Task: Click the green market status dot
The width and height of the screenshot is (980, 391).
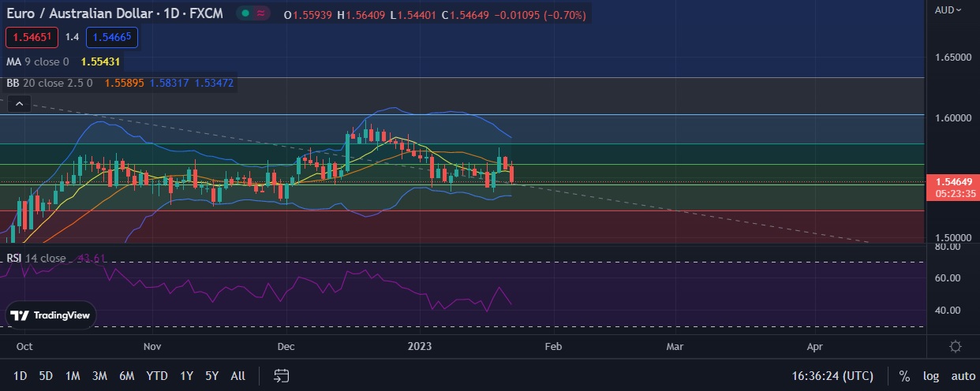Action: [x=246, y=13]
